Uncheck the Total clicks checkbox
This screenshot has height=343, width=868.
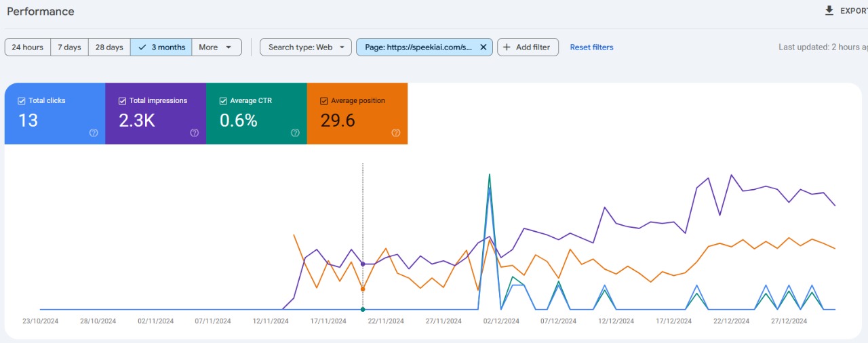[x=22, y=101]
